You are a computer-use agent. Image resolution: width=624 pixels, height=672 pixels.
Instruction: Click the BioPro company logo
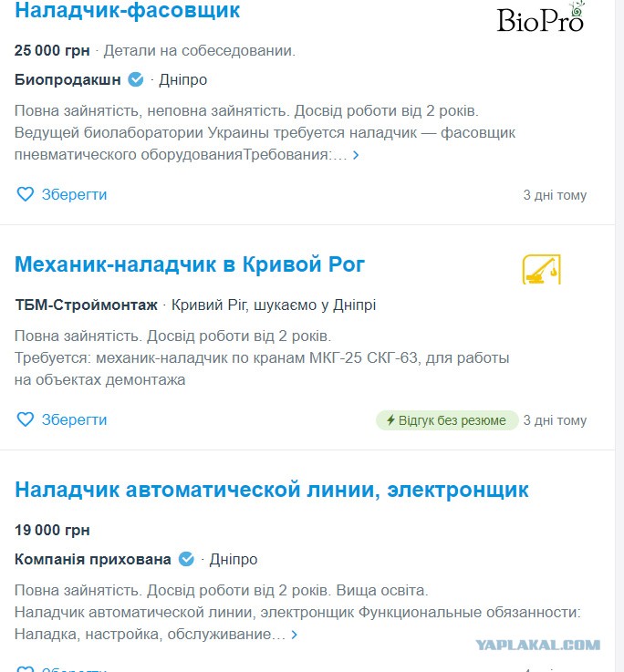point(541,17)
